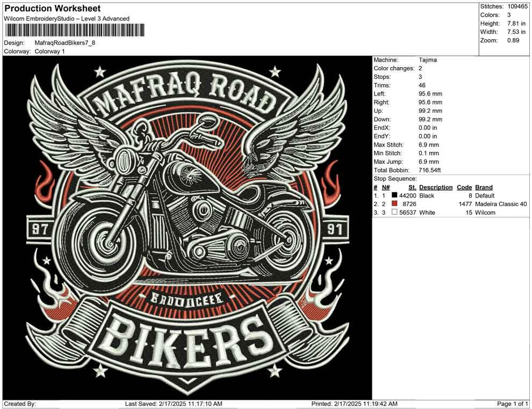The height and width of the screenshot is (409, 532).
Task: Click the Max Stitch value '6.9 mm'
Action: pos(428,145)
